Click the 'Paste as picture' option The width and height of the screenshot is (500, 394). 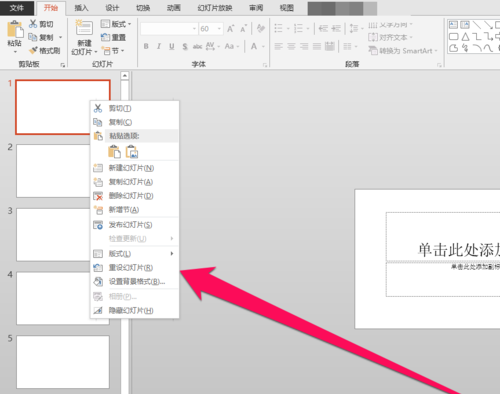pyautogui.click(x=132, y=152)
